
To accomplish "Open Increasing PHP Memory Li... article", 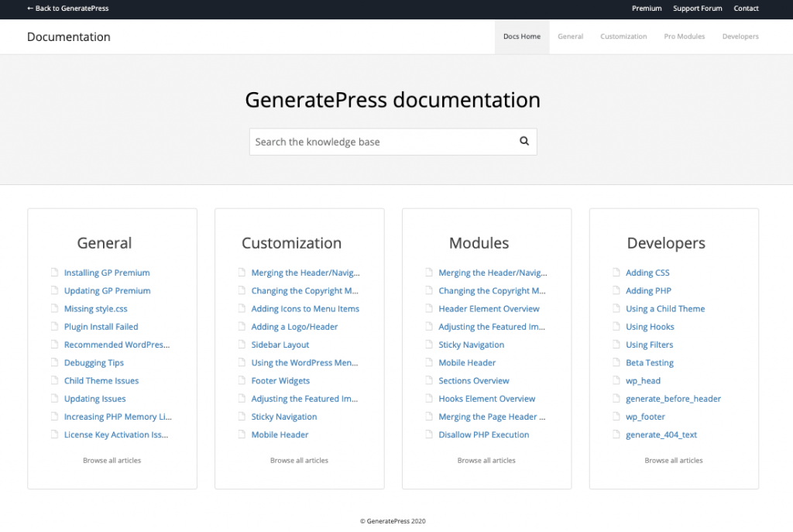I will [x=118, y=417].
